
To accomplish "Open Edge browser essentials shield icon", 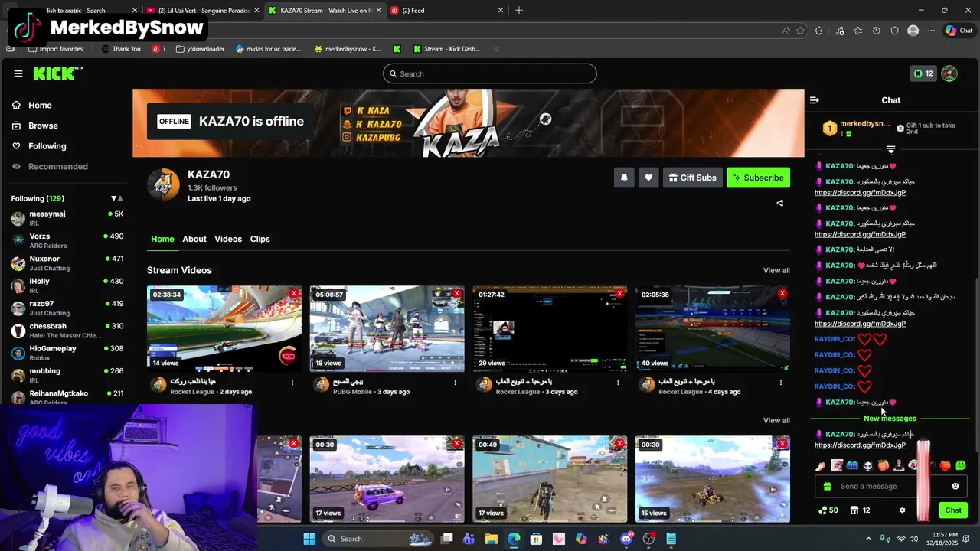I will click(894, 31).
